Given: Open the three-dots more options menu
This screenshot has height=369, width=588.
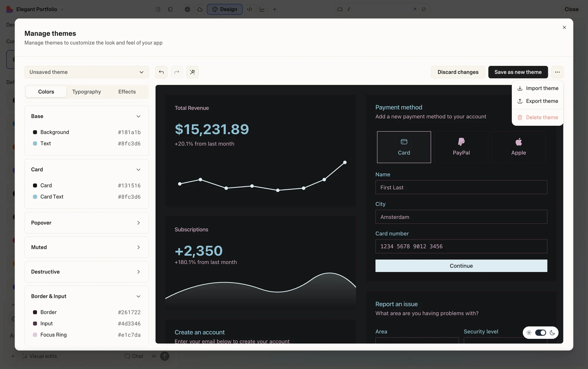Looking at the screenshot, I should 557,72.
